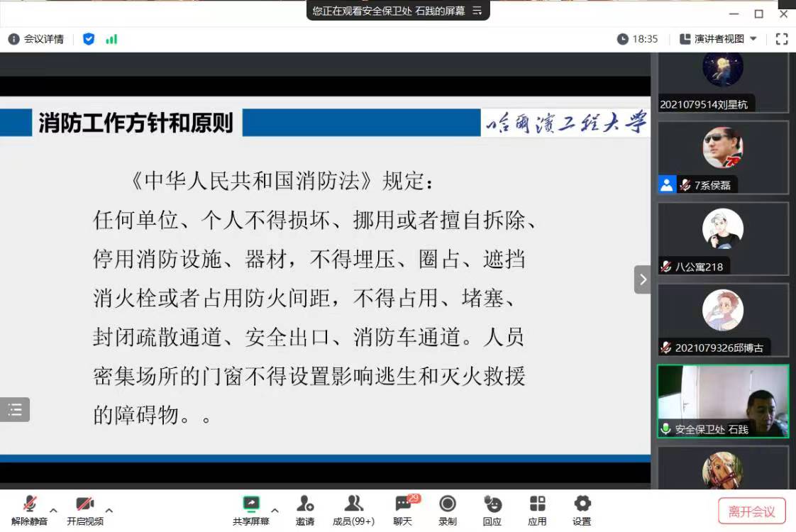Open 会议详情 meeting details
This screenshot has width=796, height=532.
36,39
